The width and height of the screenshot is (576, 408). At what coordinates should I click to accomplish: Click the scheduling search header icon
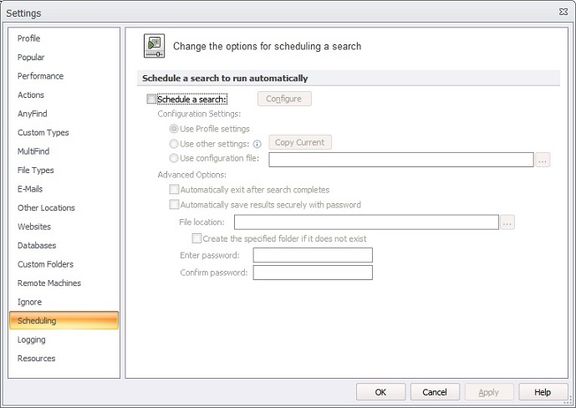154,46
